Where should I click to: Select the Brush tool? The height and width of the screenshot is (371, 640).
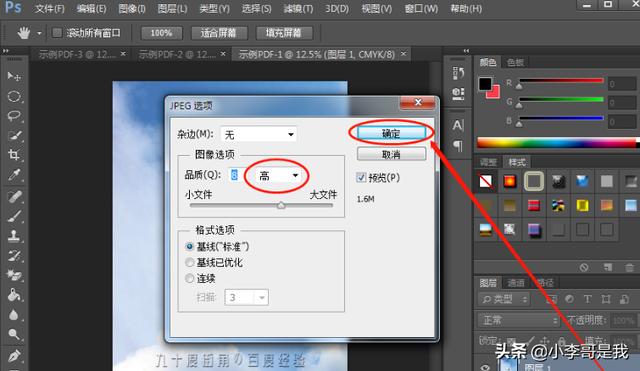pos(13,216)
